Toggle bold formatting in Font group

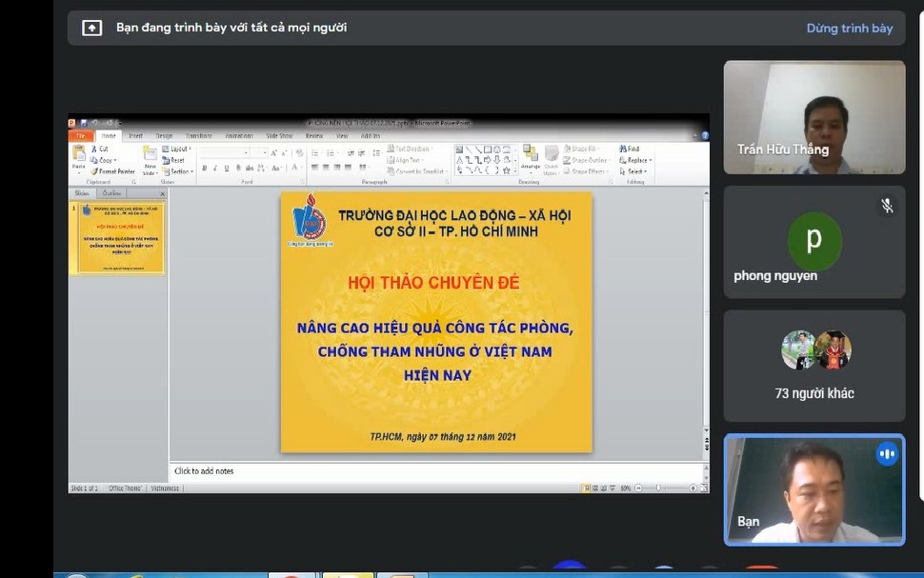[205, 169]
